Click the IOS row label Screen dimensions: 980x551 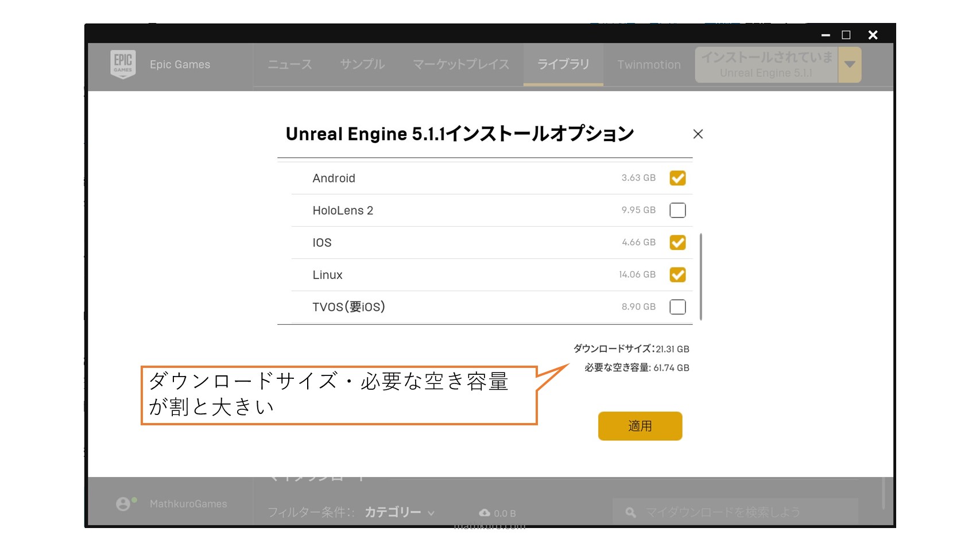coord(321,242)
